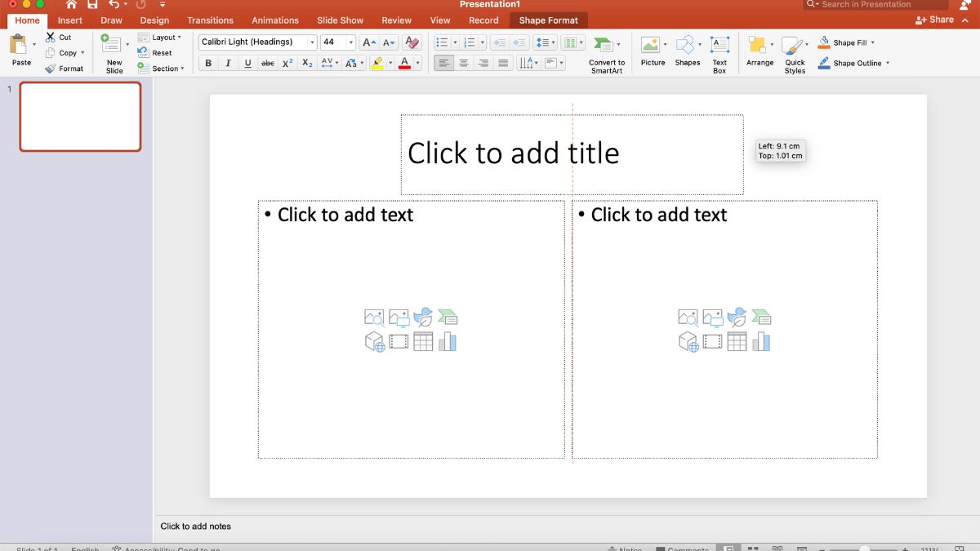Click the Share button
This screenshot has width=980, height=551.
coord(936,18)
